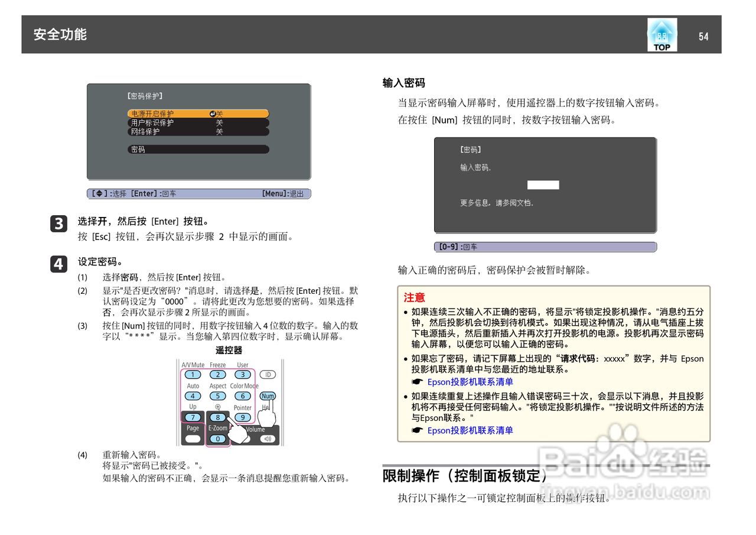Image resolution: width=756 pixels, height=535 pixels.
Task: Click remote button 1 under A/V Mute
Action: [193, 375]
